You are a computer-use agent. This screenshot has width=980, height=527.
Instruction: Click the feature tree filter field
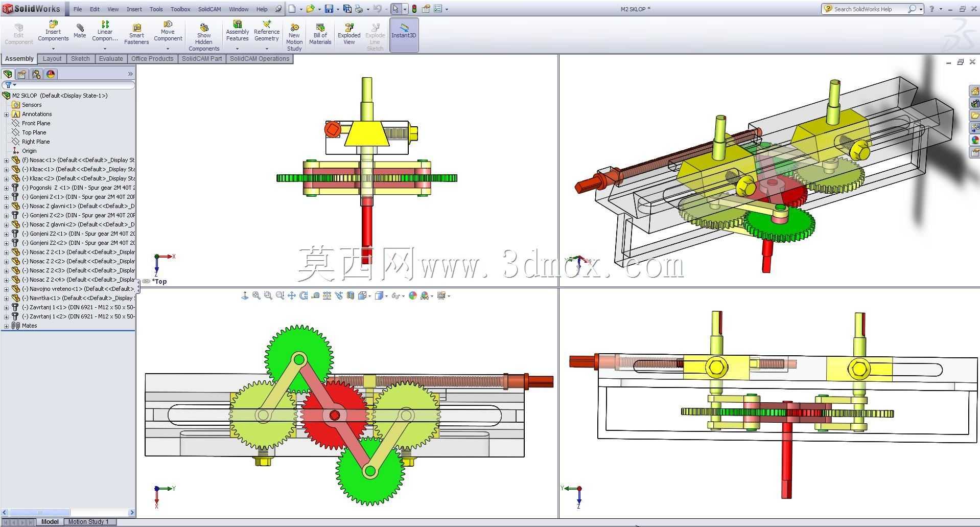click(68, 85)
